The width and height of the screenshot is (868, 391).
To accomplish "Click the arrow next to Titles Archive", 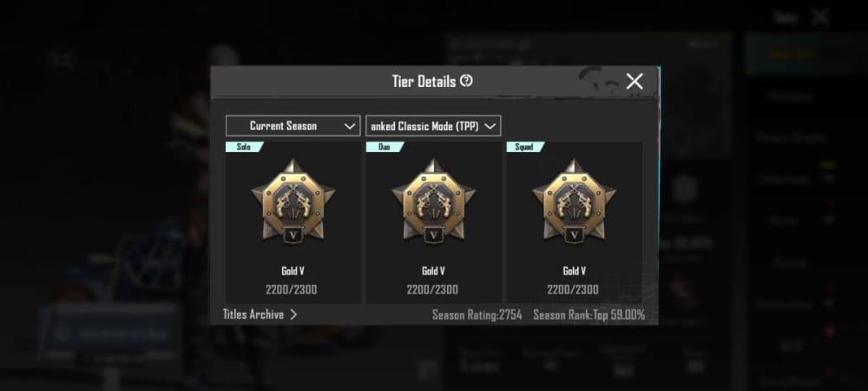I will coord(293,315).
